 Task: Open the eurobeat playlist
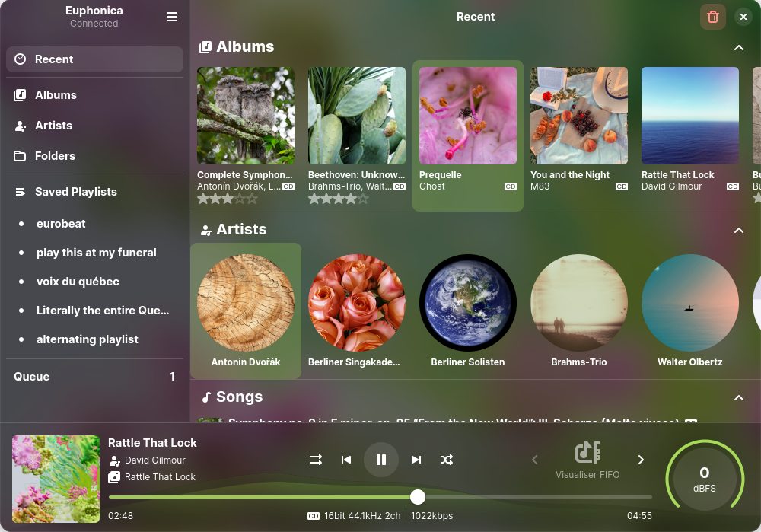94,224
